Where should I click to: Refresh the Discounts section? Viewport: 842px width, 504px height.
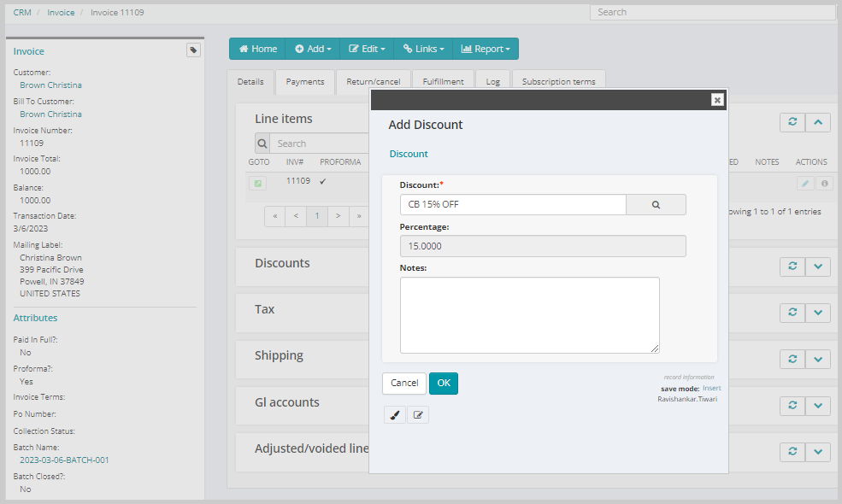pos(792,267)
